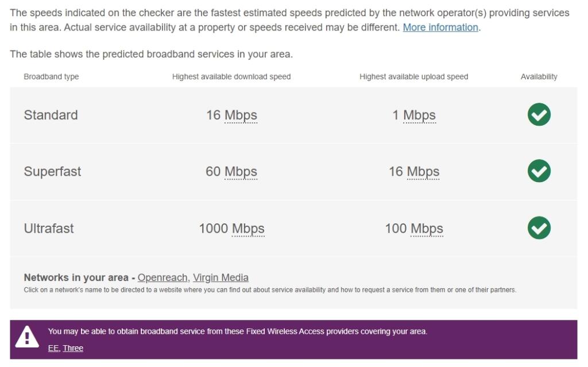This screenshot has width=588, height=367.
Task: Click Mbps abbreviation for Standard upload speed
Action: tap(419, 115)
